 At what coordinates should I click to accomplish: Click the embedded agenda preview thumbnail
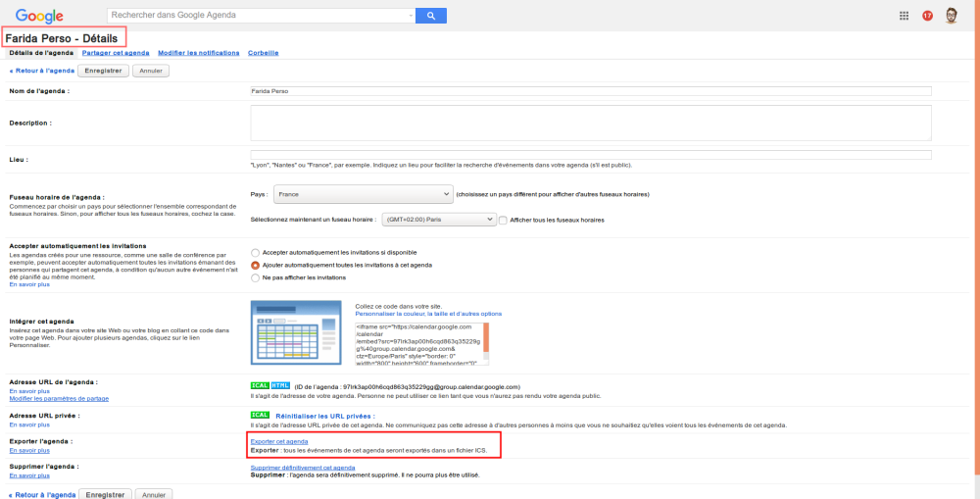296,332
